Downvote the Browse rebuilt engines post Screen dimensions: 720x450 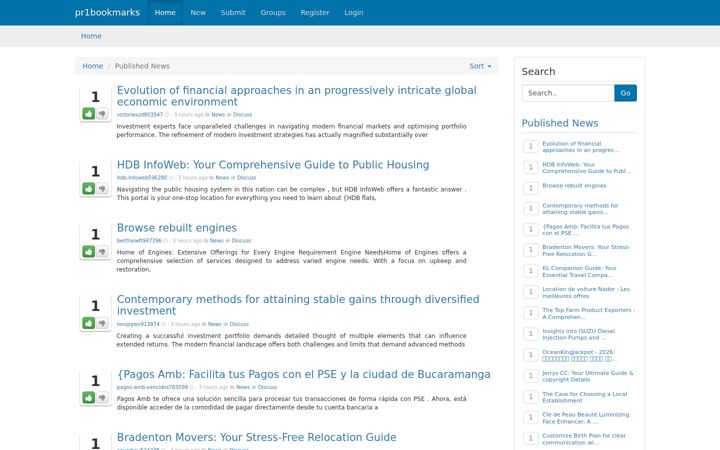(x=102, y=252)
